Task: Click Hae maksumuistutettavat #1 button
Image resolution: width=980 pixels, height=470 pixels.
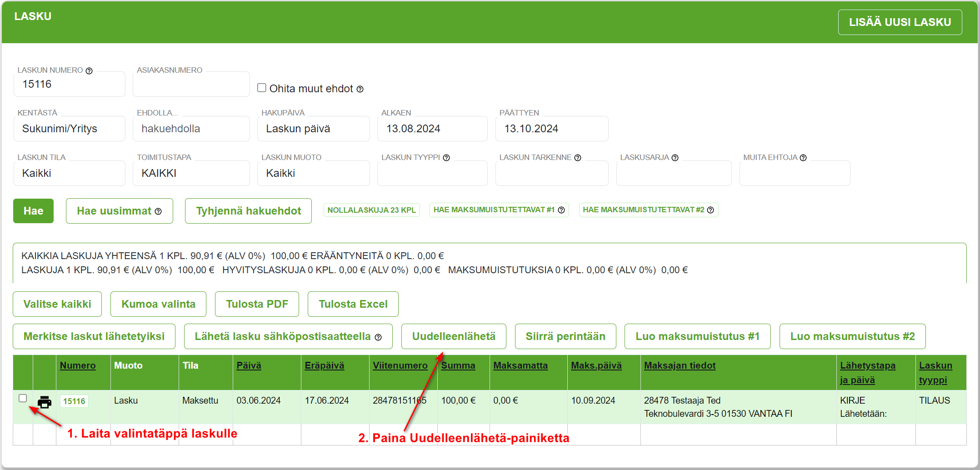Action: [499, 210]
